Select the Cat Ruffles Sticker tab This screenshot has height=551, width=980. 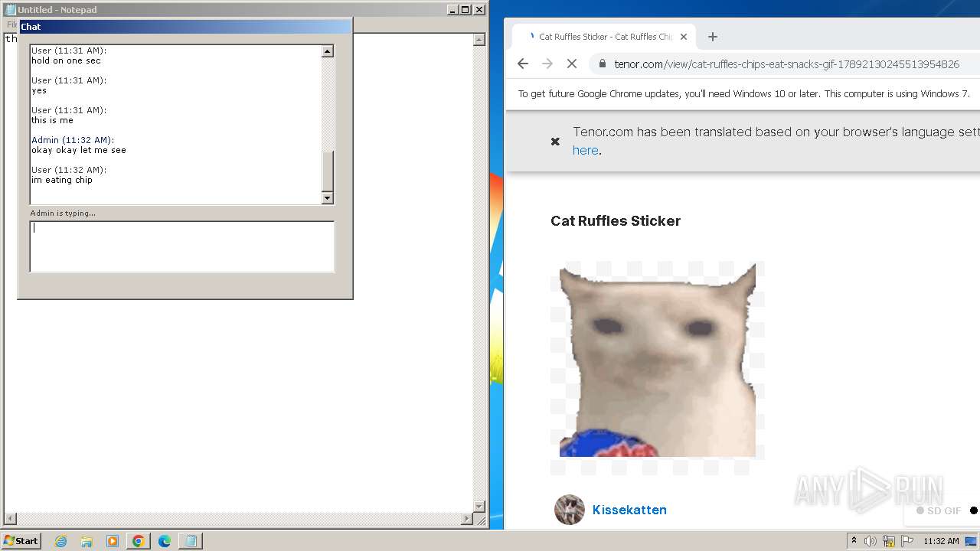click(605, 37)
